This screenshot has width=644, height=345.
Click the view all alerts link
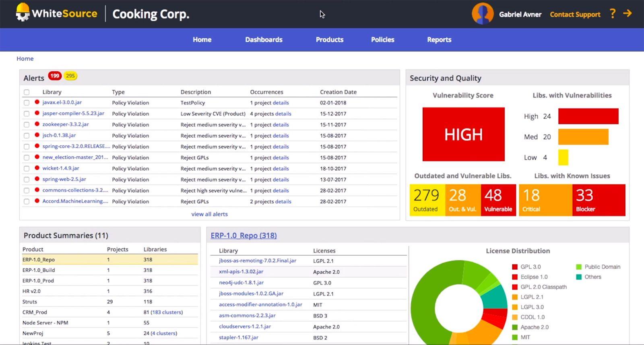pos(209,214)
